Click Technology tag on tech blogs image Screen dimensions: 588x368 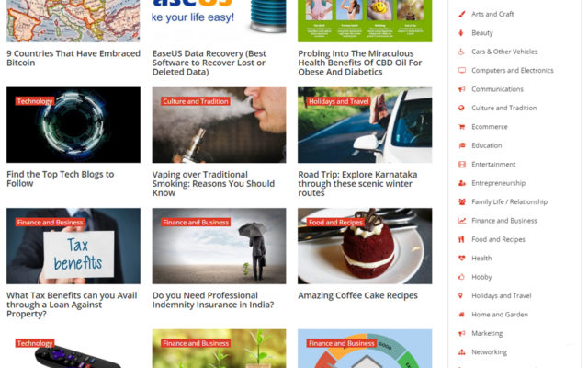tap(35, 101)
